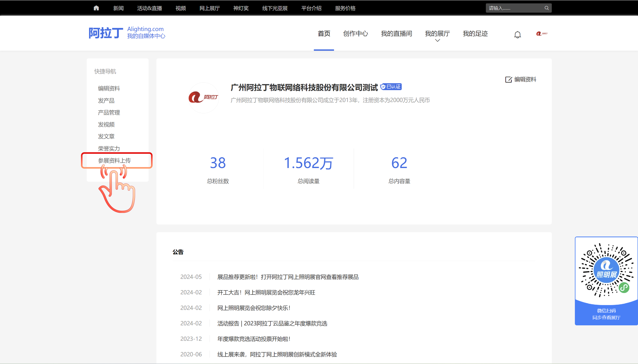Open the 服务价格 top menu
This screenshot has height=364, width=638.
[x=345, y=8]
